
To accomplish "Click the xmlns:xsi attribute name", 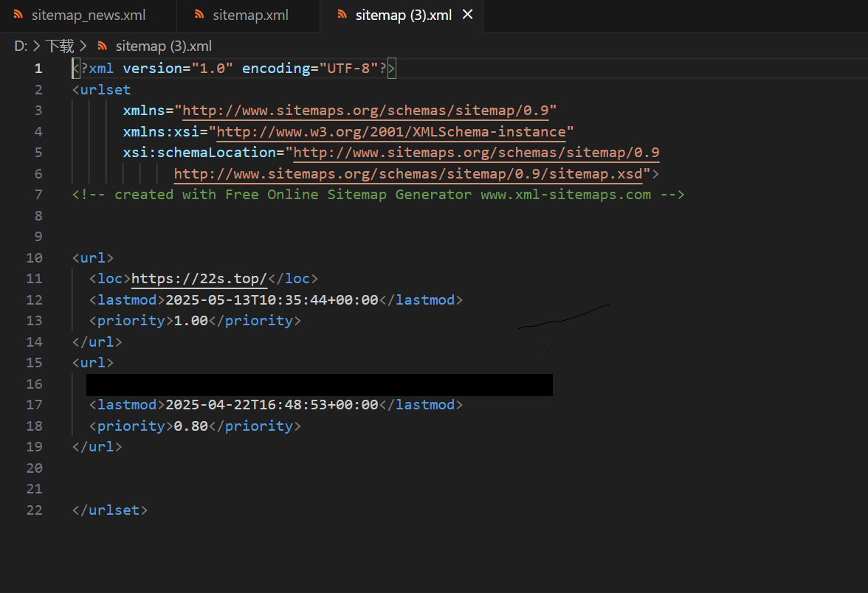I will pos(161,131).
